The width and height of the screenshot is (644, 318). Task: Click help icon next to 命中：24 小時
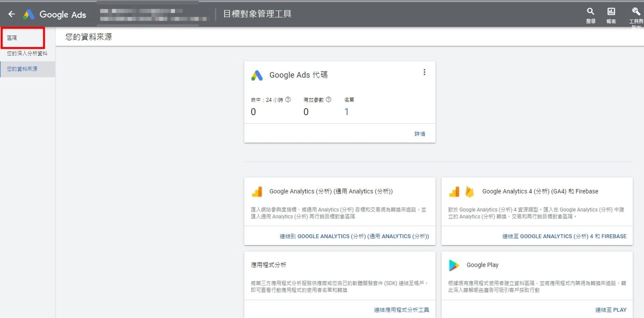tap(288, 100)
